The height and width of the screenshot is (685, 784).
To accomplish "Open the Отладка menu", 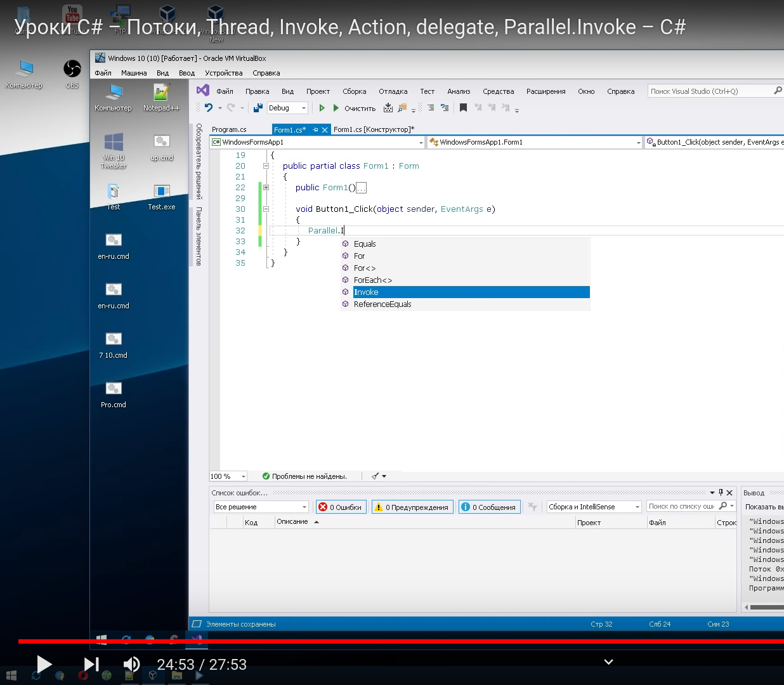I will [x=393, y=91].
